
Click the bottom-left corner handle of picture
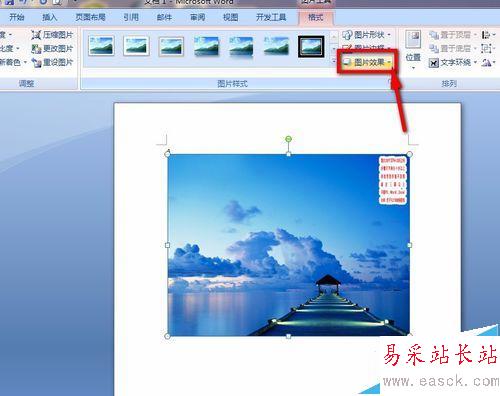tap(167, 336)
